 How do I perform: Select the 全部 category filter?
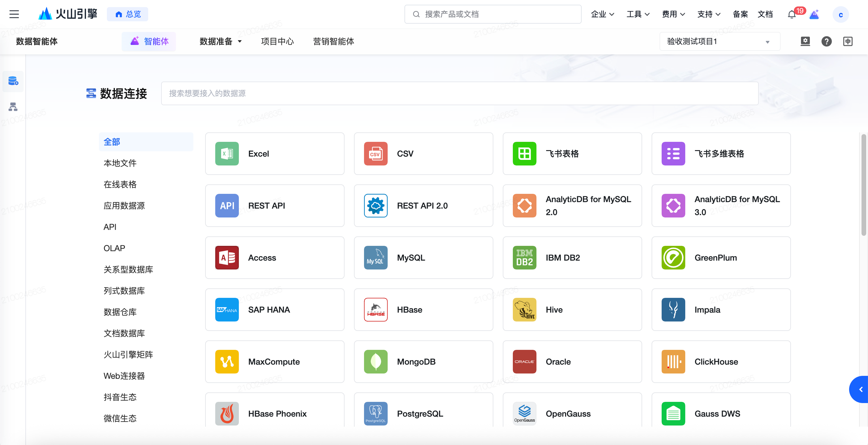click(x=146, y=142)
